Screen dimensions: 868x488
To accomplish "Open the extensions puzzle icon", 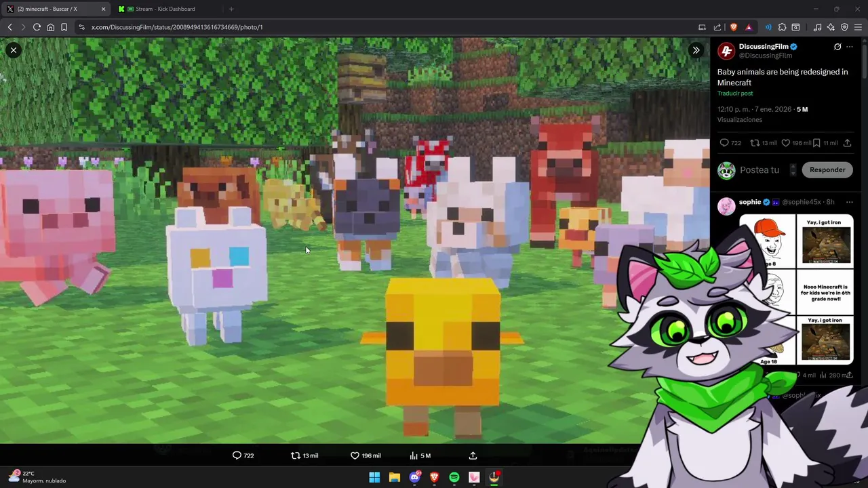I will click(x=782, y=27).
